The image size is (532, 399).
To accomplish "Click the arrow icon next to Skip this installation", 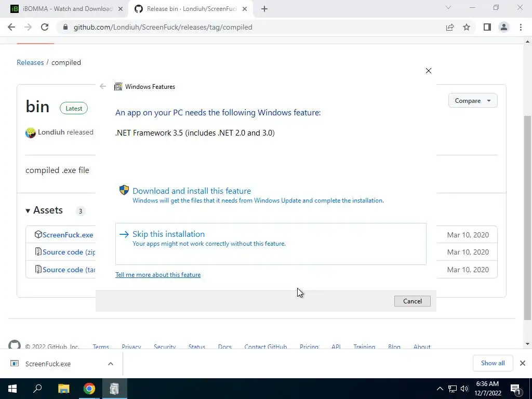I will [x=124, y=234].
